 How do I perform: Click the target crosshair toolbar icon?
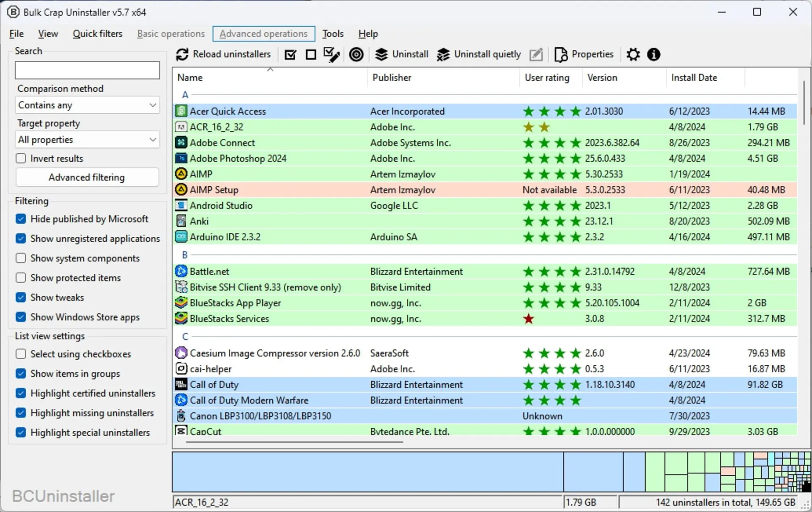[356, 55]
